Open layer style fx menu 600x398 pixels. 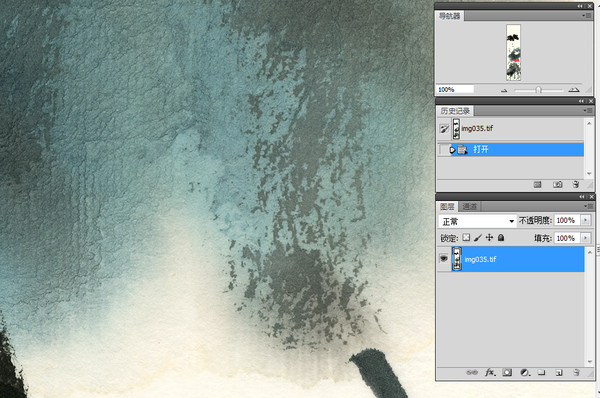click(490, 372)
